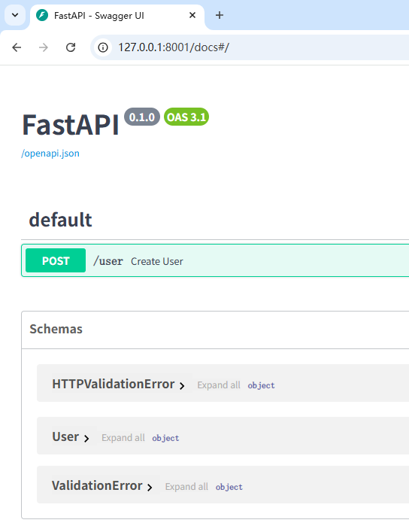This screenshot has height=532, width=409.
Task: Go forward to next page
Action: tap(44, 47)
